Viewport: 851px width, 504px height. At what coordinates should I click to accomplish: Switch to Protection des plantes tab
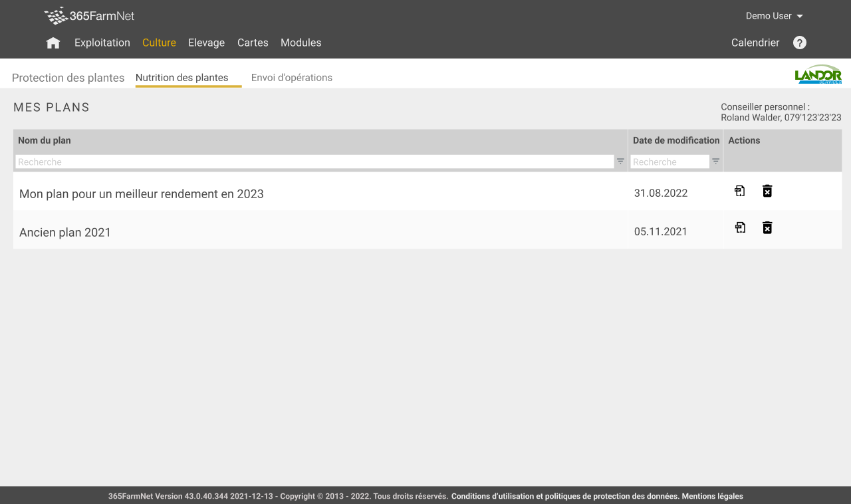(68, 78)
